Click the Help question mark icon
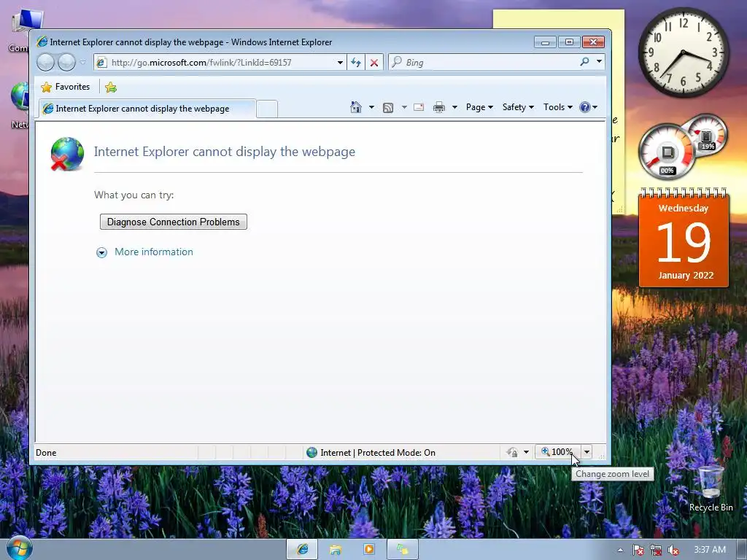747x560 pixels. (x=584, y=107)
